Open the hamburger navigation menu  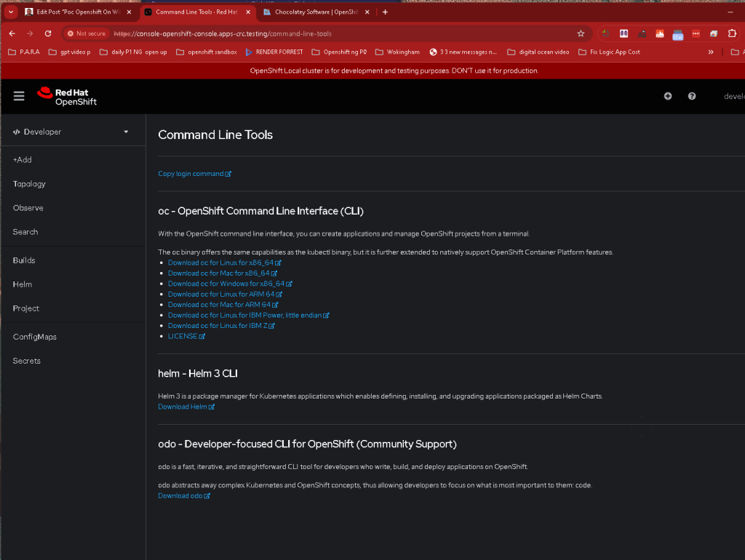pyautogui.click(x=19, y=96)
